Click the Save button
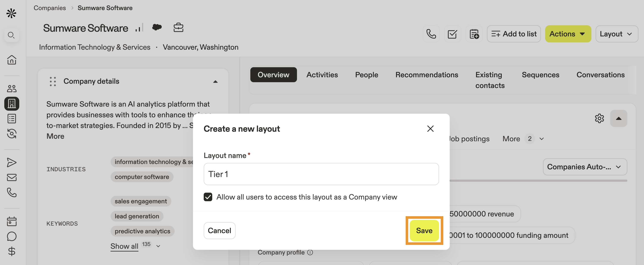 (x=424, y=231)
